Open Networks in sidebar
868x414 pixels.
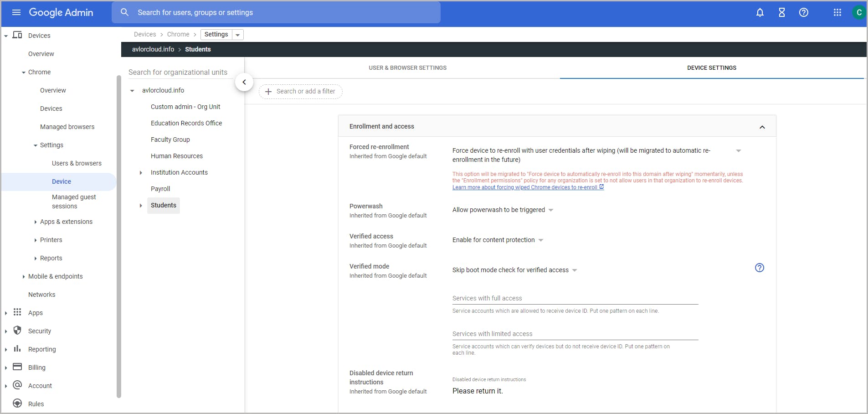(41, 295)
